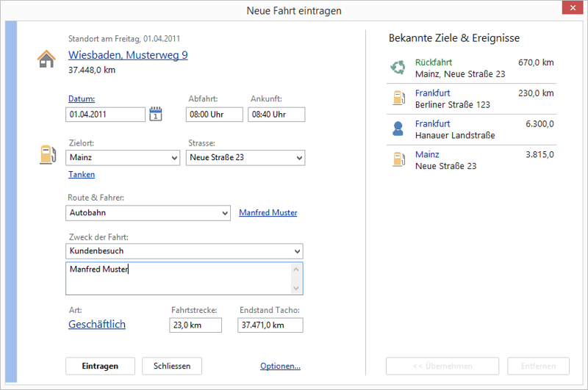Click the Manfred Muster driver link
The height and width of the screenshot is (390, 588).
click(x=268, y=213)
